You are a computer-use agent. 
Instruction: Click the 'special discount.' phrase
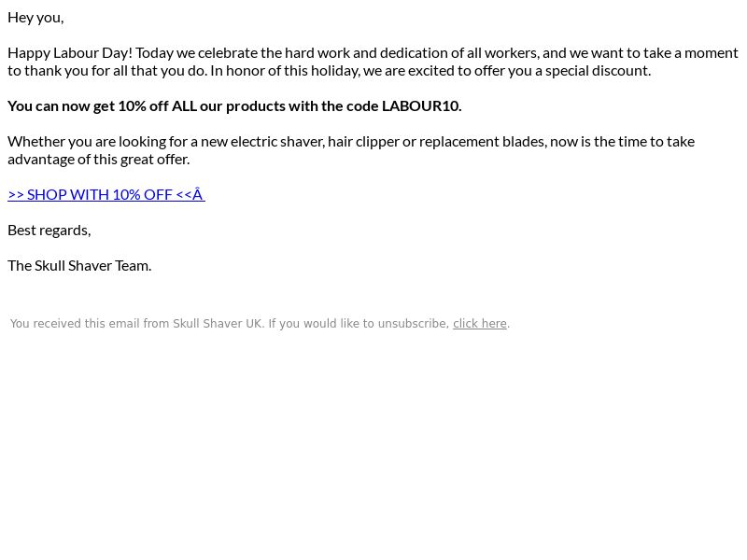pos(598,71)
